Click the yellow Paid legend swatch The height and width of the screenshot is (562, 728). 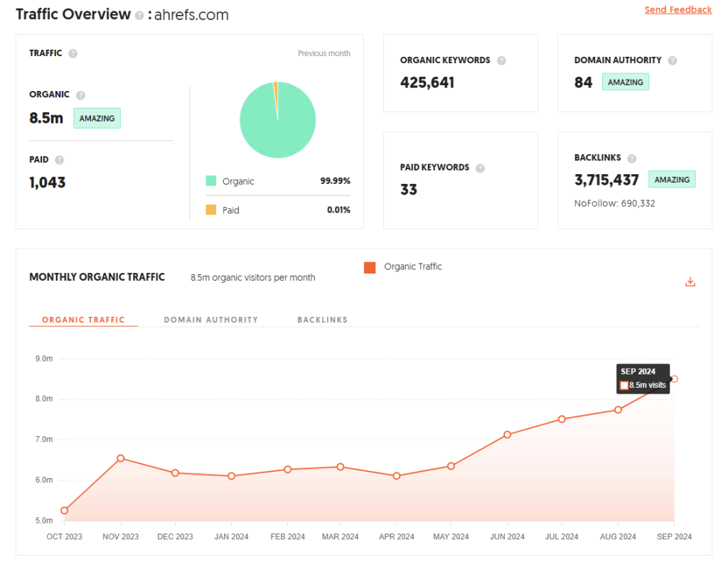(211, 210)
